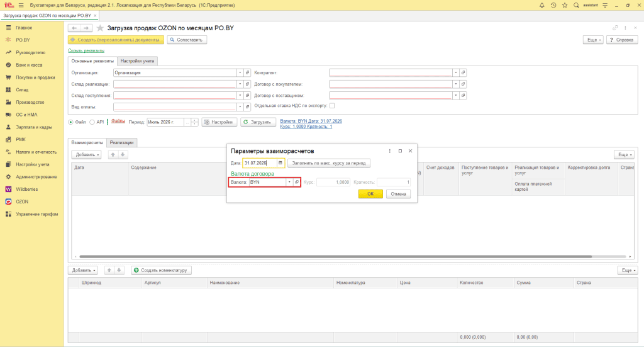This screenshot has width=644, height=347.
Task: Open the upper Добавить dropdown in Взаиморасчеты
Action: (x=86, y=154)
